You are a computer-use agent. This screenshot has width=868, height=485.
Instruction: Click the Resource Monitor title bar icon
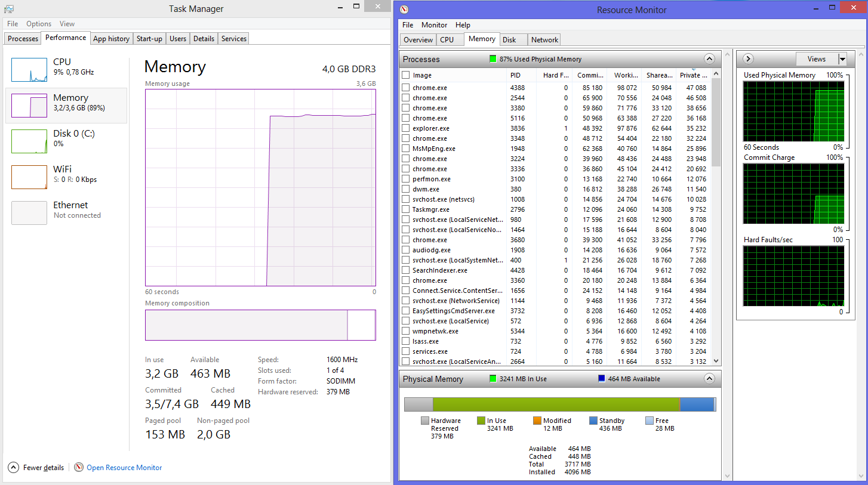click(x=404, y=9)
